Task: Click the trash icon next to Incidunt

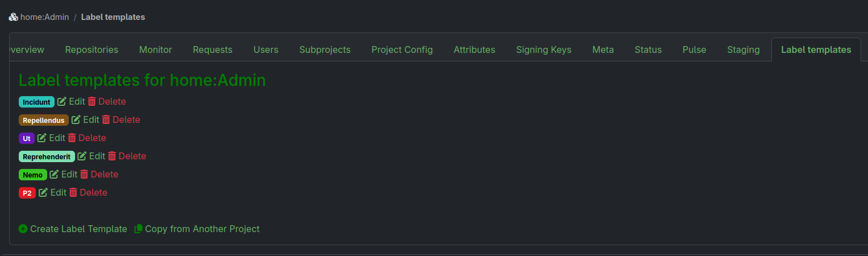Action: tap(92, 102)
